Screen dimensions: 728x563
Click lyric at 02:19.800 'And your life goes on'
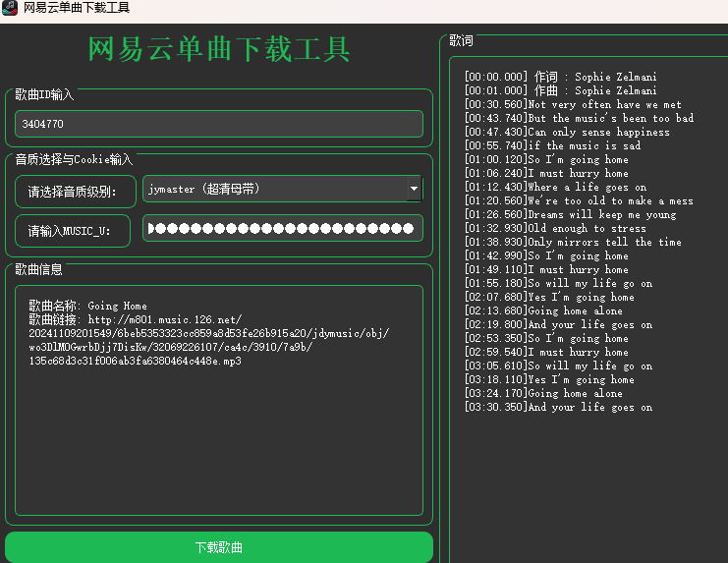click(x=559, y=324)
